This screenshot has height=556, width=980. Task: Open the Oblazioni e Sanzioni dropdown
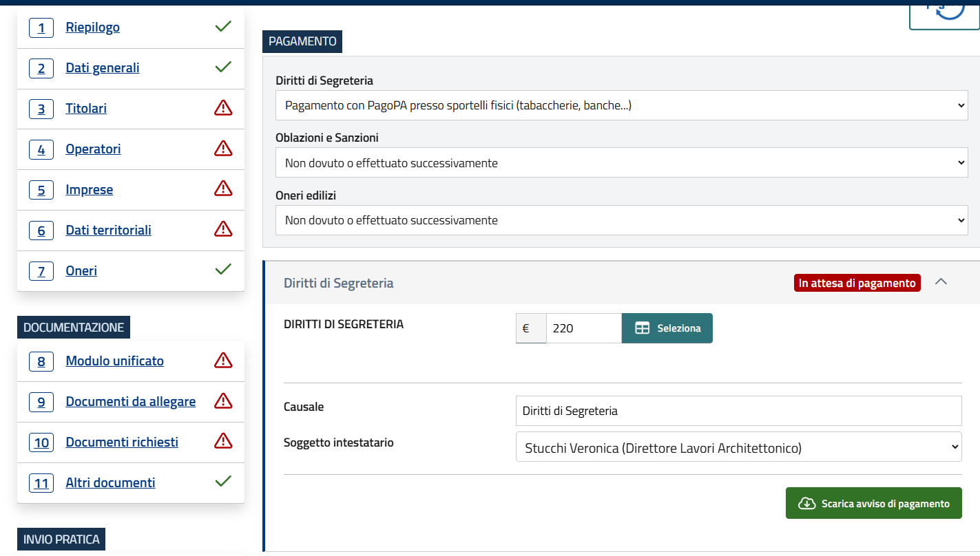[621, 163]
